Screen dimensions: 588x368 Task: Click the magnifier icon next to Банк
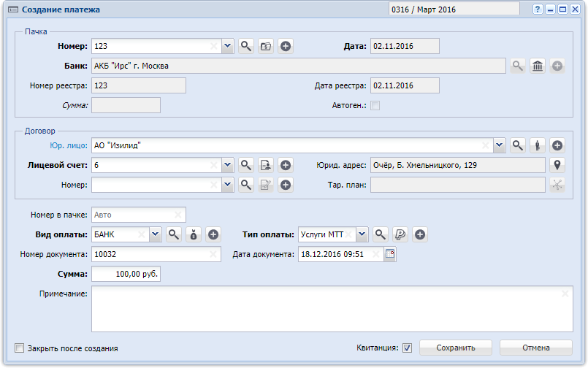[x=518, y=66]
